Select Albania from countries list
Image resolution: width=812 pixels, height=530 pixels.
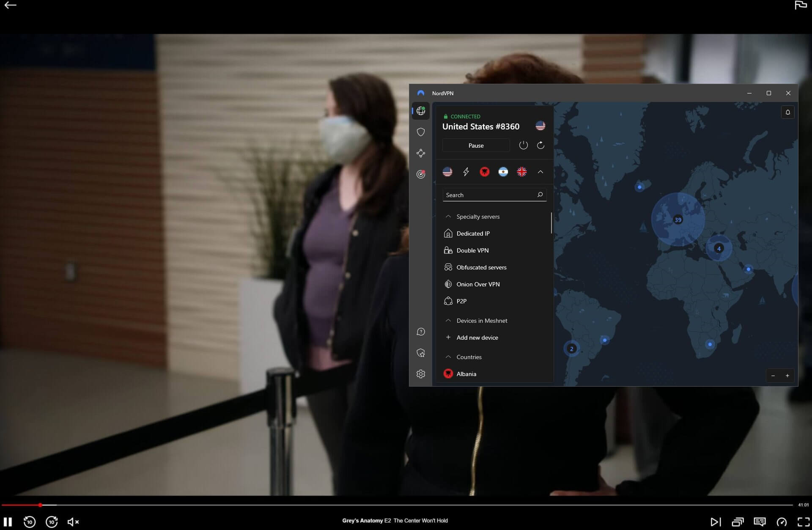466,373
